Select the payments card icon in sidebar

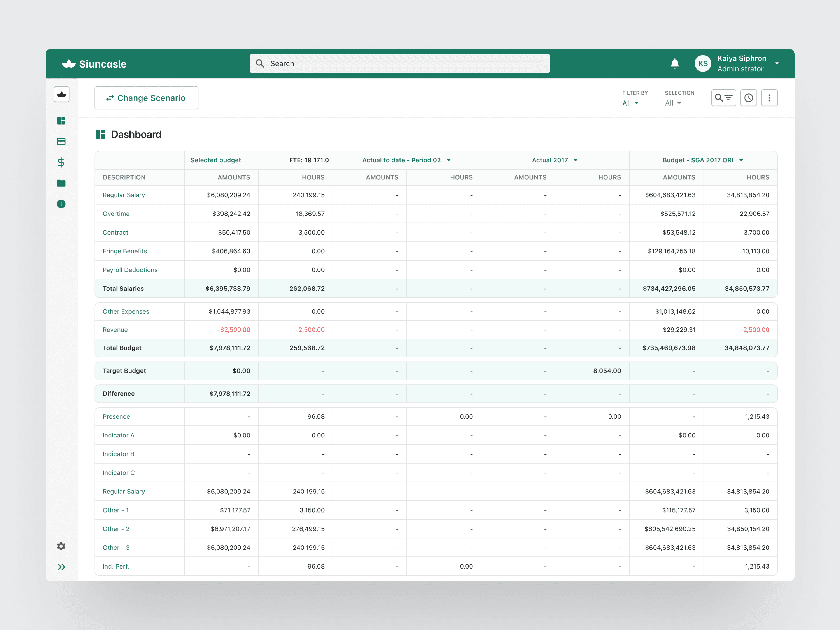[61, 141]
